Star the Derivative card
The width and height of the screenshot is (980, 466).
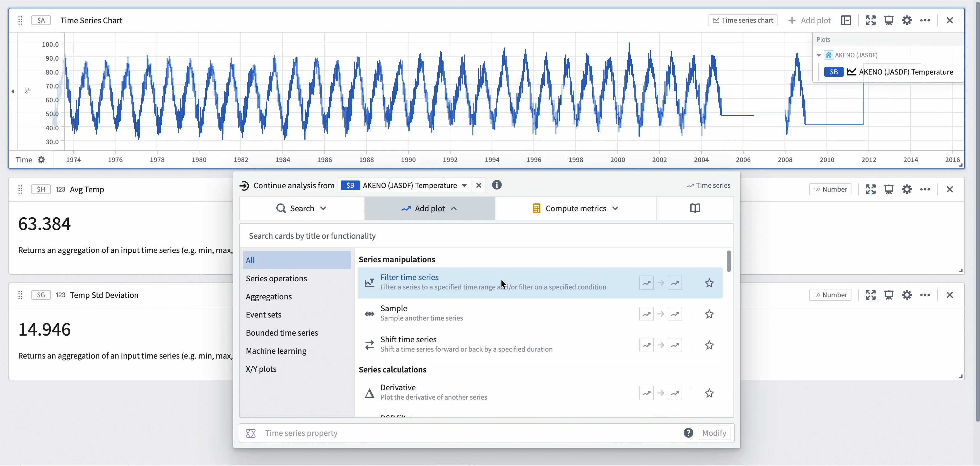(x=709, y=393)
